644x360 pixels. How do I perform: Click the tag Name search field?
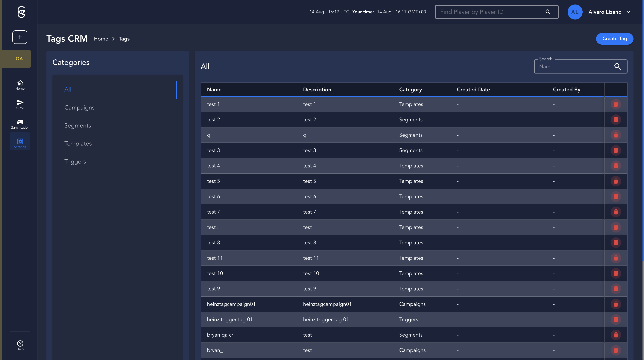574,66
